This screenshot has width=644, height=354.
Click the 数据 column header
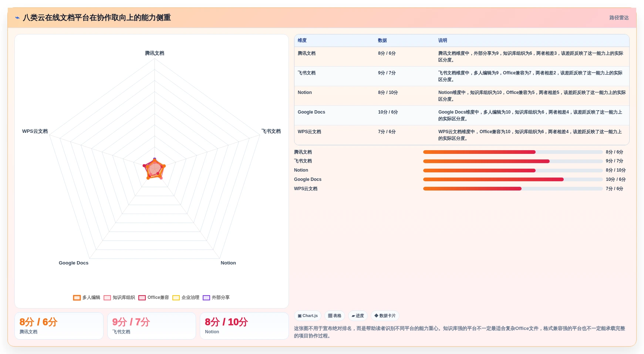click(382, 41)
